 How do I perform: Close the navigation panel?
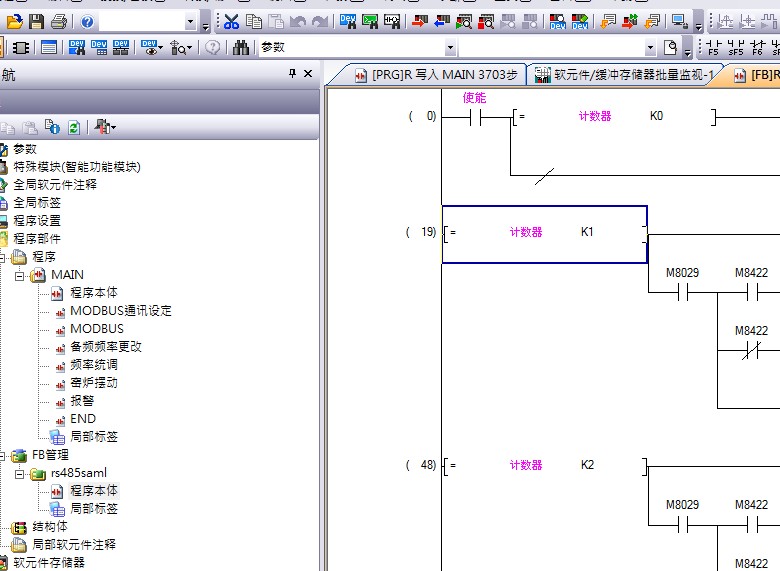point(308,74)
